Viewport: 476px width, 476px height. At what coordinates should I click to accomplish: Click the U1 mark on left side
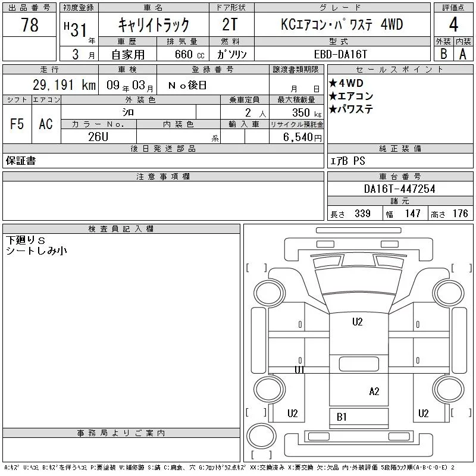click(x=299, y=369)
